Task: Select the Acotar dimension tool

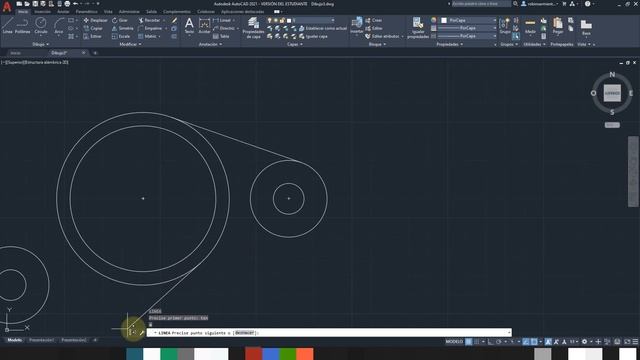Action: click(x=204, y=26)
